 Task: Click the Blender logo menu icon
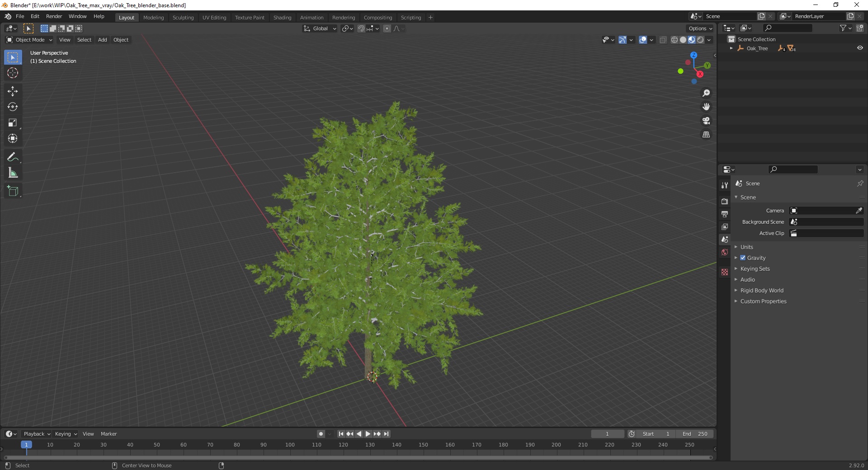tap(8, 16)
